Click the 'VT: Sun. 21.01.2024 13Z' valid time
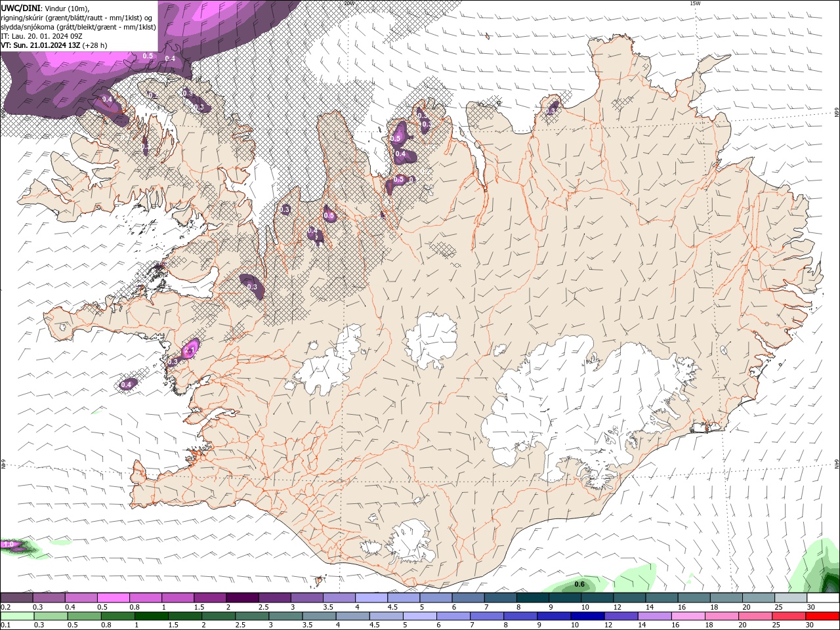840x630 pixels. coord(41,45)
